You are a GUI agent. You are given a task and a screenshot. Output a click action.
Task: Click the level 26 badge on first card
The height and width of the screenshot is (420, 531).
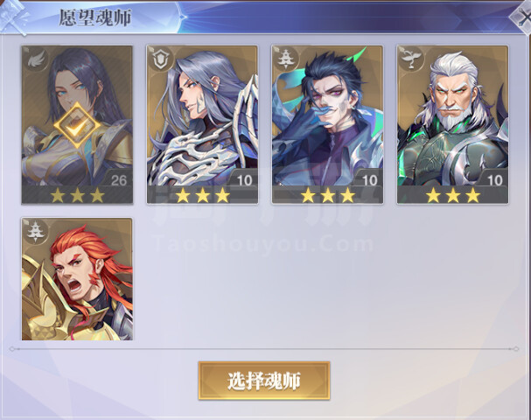tap(118, 180)
